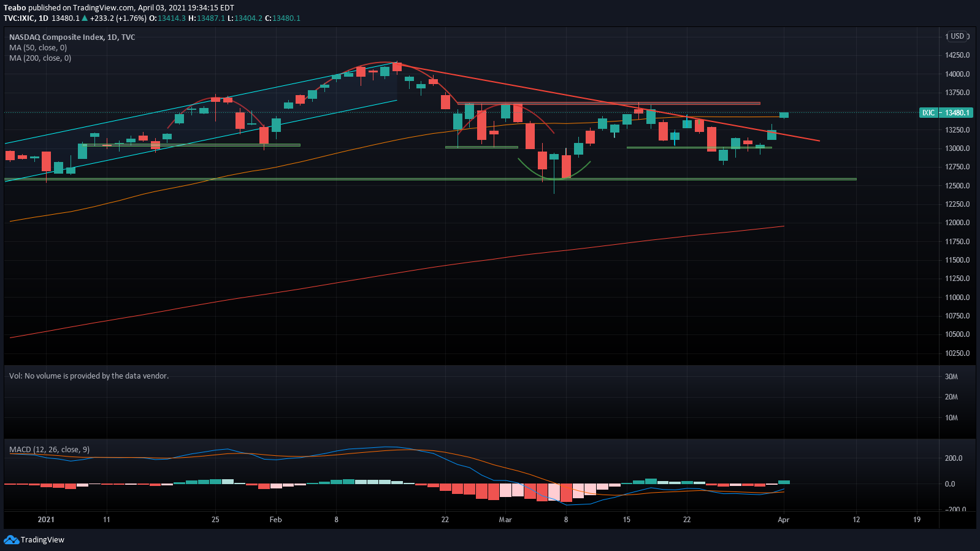Click the 12000.0 price axis label
980x551 pixels.
tap(957, 223)
